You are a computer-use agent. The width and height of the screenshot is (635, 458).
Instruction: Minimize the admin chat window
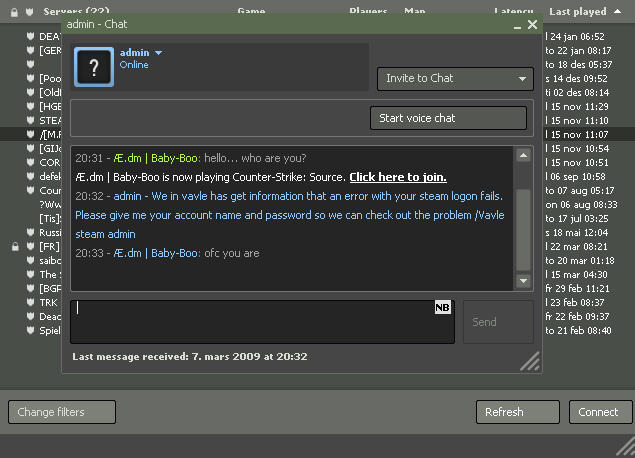[518, 25]
